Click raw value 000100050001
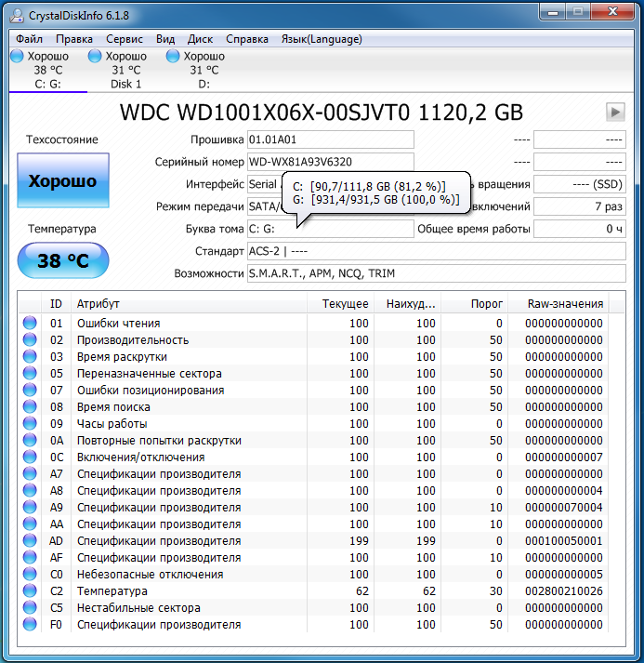 tap(564, 541)
